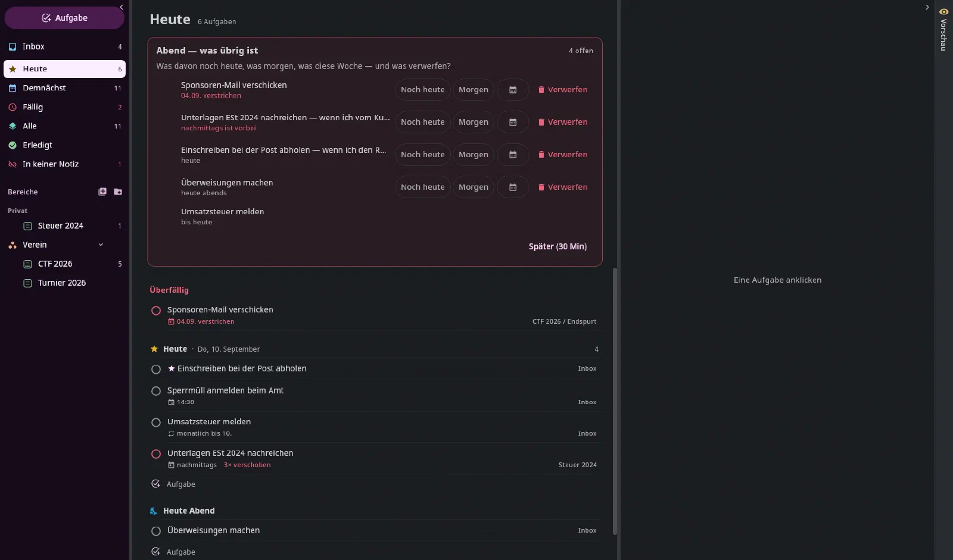The image size is (953, 560).
Task: Click add folder icon next to Bereiche
Action: coord(118,192)
